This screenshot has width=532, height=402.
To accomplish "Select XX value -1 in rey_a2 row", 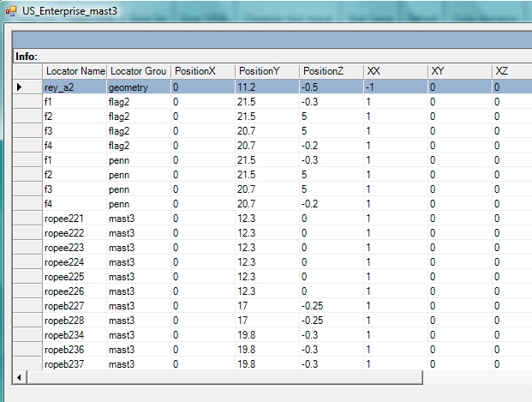I will click(x=396, y=87).
